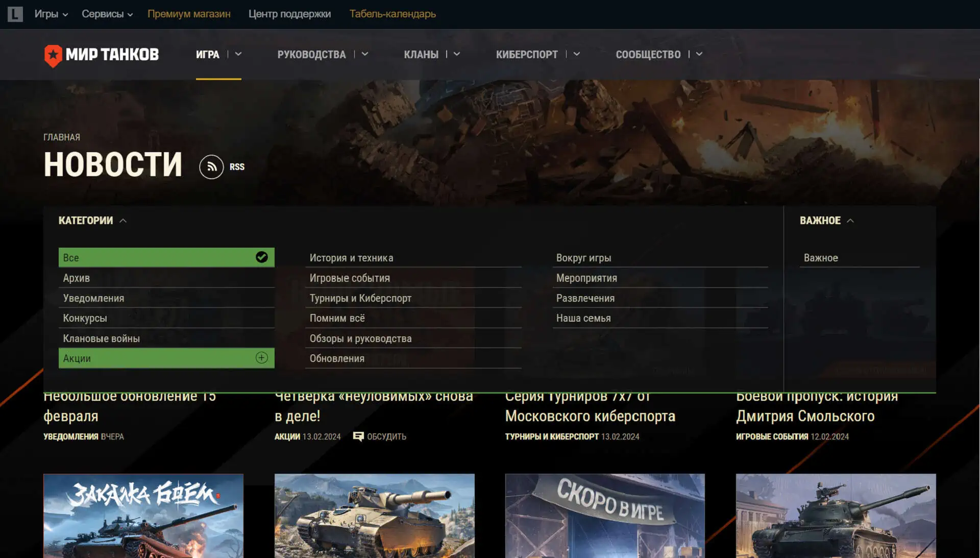This screenshot has height=558, width=980.
Task: Select the Турниры и Киберспорт category
Action: [413, 298]
